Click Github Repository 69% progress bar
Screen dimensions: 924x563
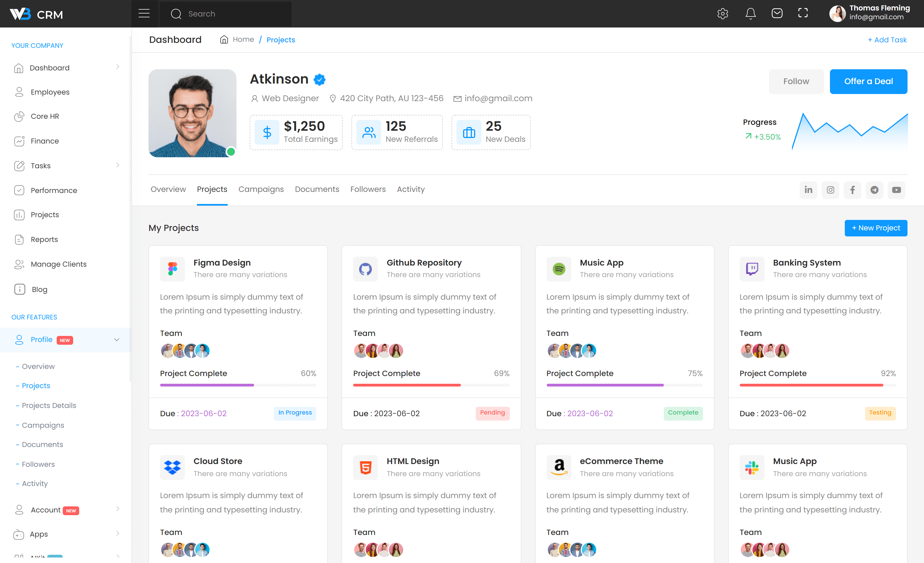click(x=431, y=385)
